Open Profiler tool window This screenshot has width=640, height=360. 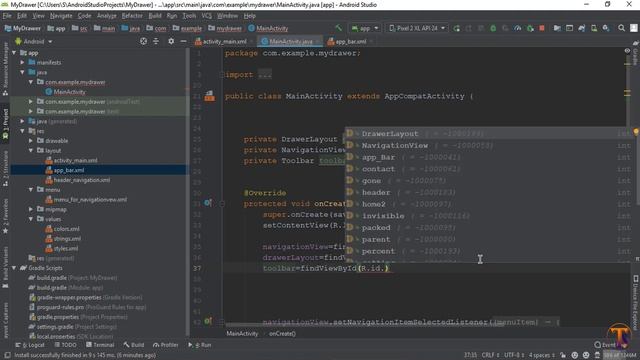pos(166,345)
